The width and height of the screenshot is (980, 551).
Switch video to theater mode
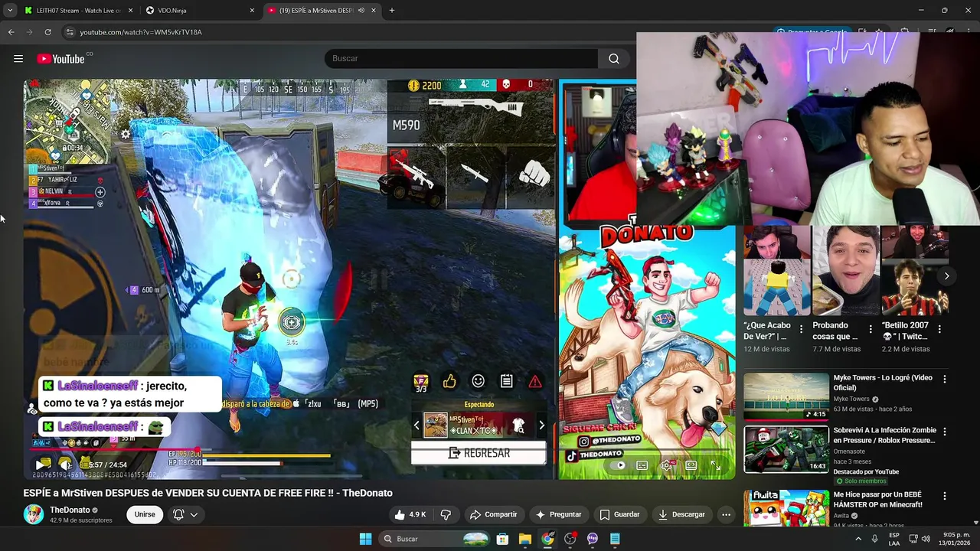[x=691, y=465]
